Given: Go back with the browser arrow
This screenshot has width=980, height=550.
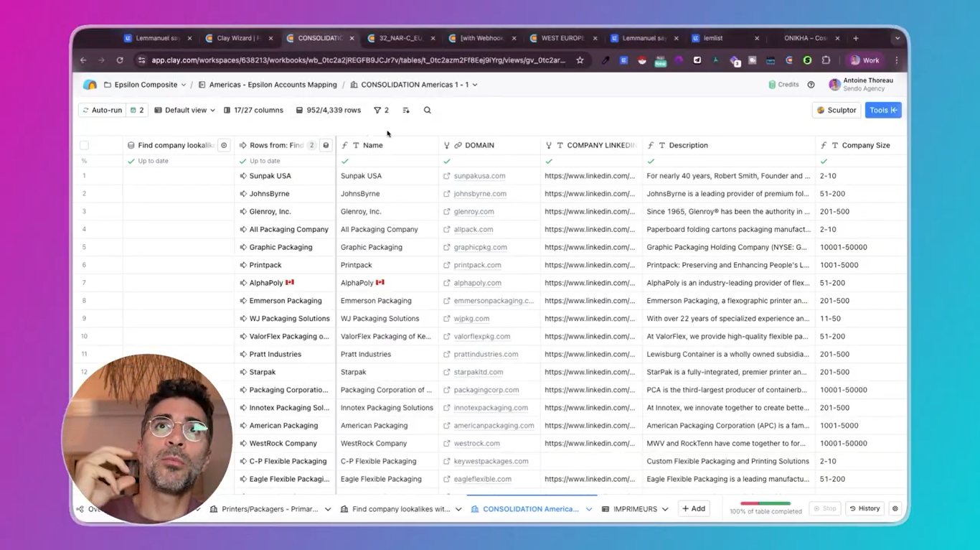Looking at the screenshot, I should tap(83, 60).
